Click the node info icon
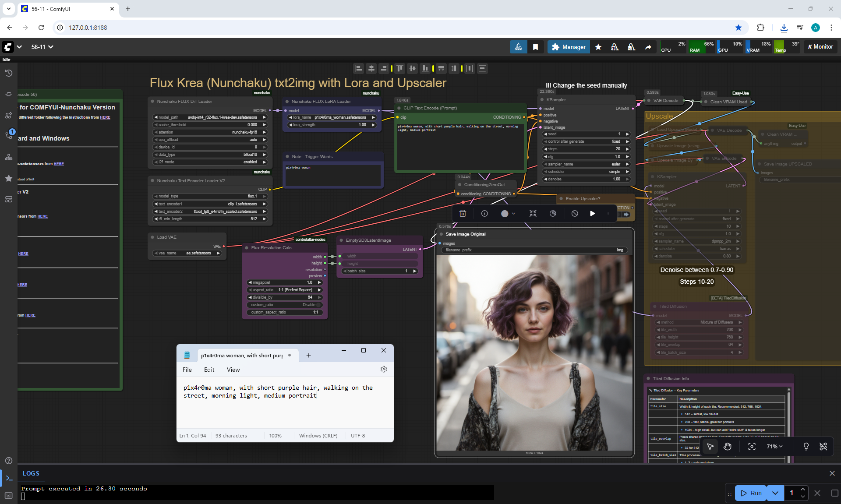The height and width of the screenshot is (504, 841). 484,213
